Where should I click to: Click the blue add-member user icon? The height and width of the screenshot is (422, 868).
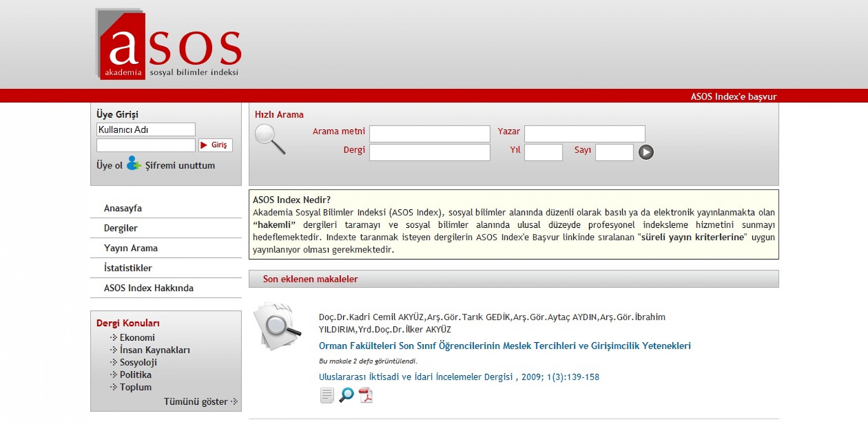pos(133,164)
